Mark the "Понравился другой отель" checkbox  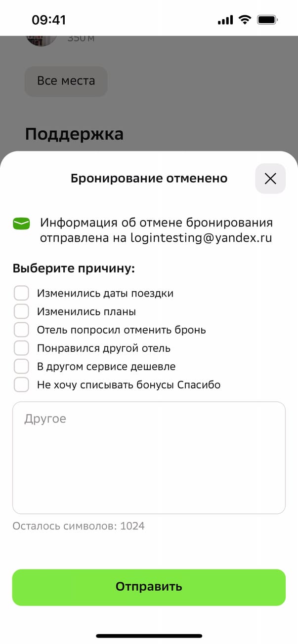click(x=21, y=348)
